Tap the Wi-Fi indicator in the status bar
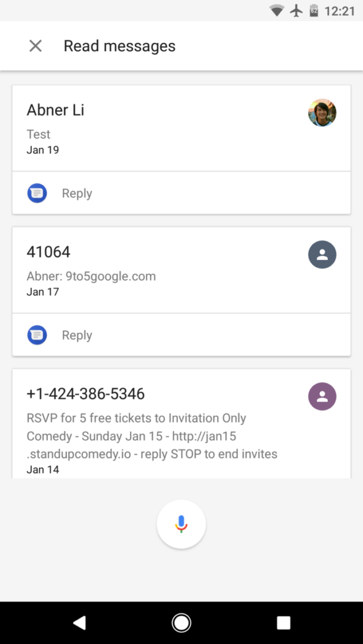The height and width of the screenshot is (644, 363). (276, 10)
